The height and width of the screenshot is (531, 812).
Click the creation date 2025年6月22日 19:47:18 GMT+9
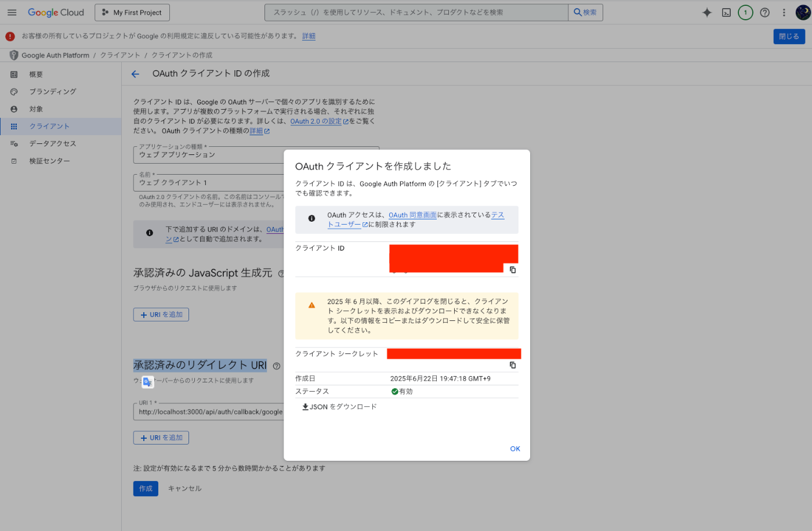pyautogui.click(x=440, y=378)
